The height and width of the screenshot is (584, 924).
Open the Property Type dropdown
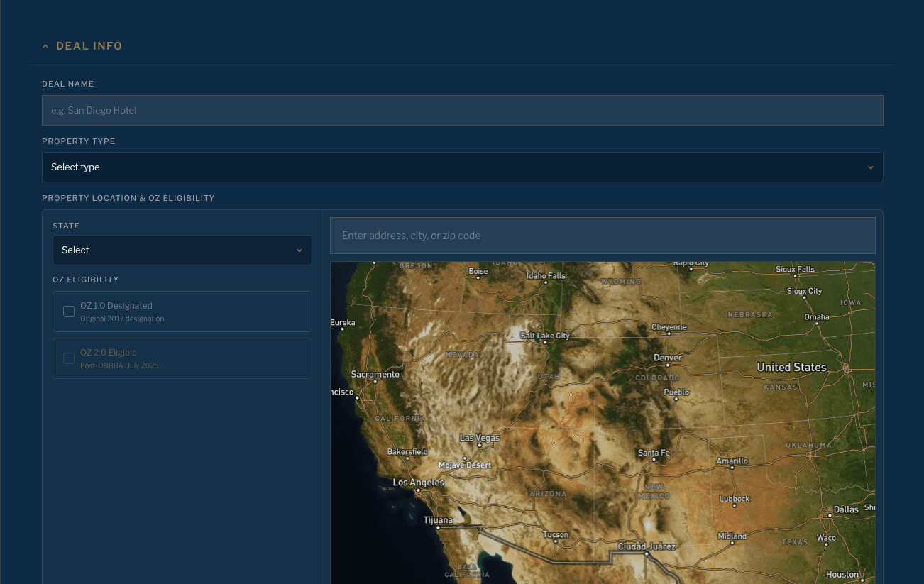[462, 167]
